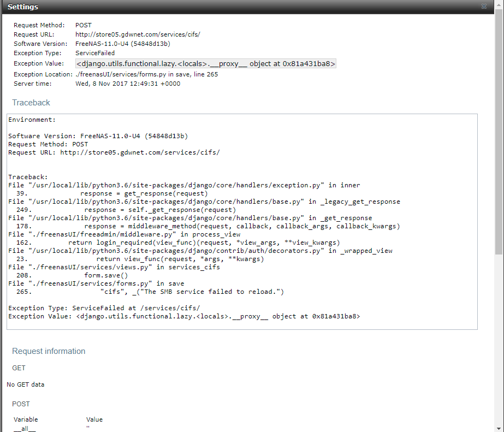Click the Server time value
504x432 pixels.
point(128,84)
